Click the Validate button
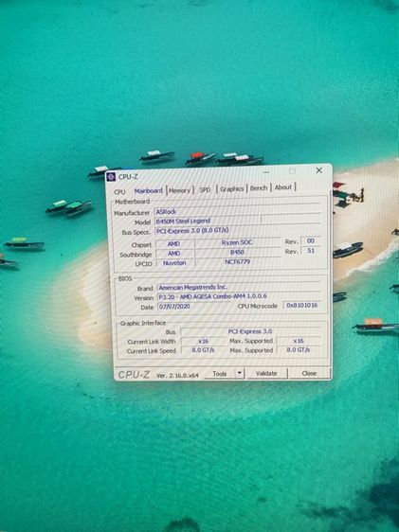The image size is (399, 532). pos(266,373)
